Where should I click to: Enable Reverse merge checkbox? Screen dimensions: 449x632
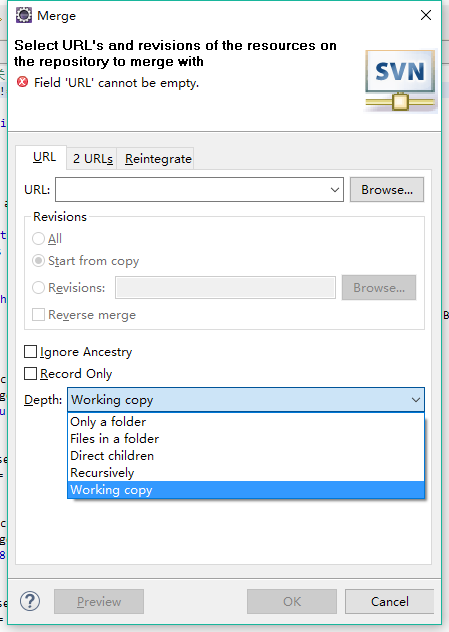38,314
